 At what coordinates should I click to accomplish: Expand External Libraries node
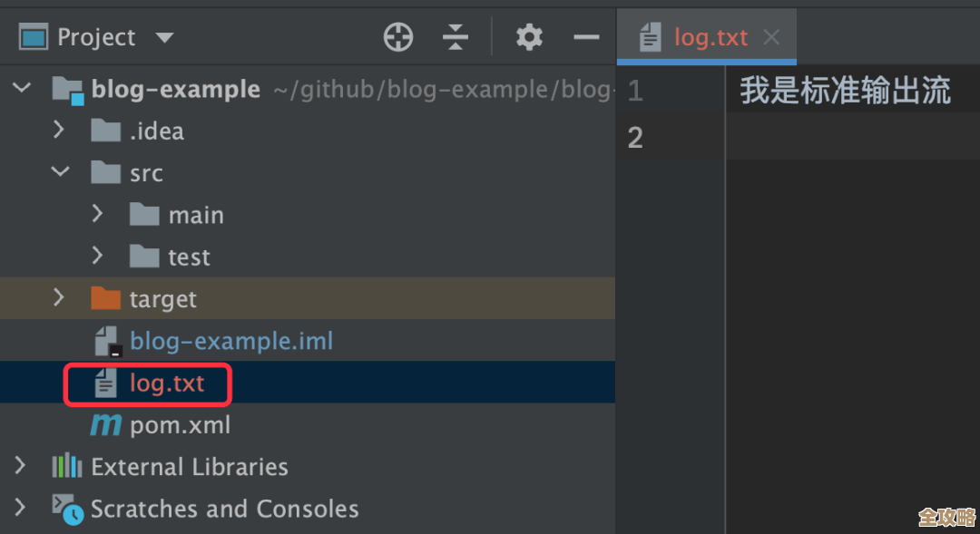point(20,467)
